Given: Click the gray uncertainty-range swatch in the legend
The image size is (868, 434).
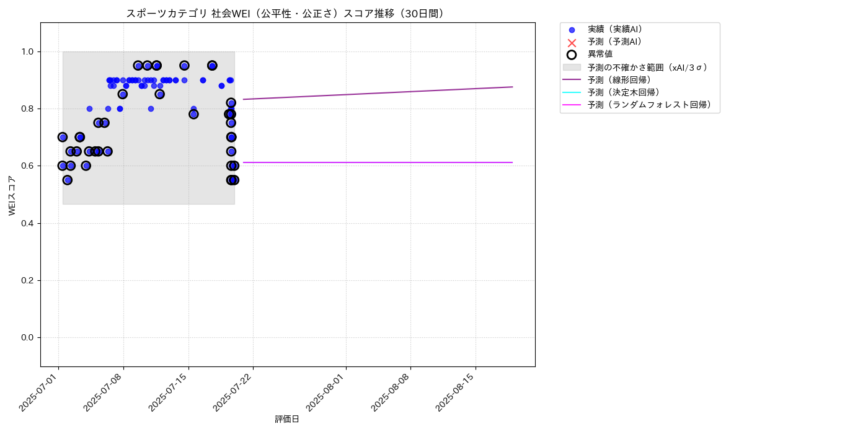Looking at the screenshot, I should point(572,67).
